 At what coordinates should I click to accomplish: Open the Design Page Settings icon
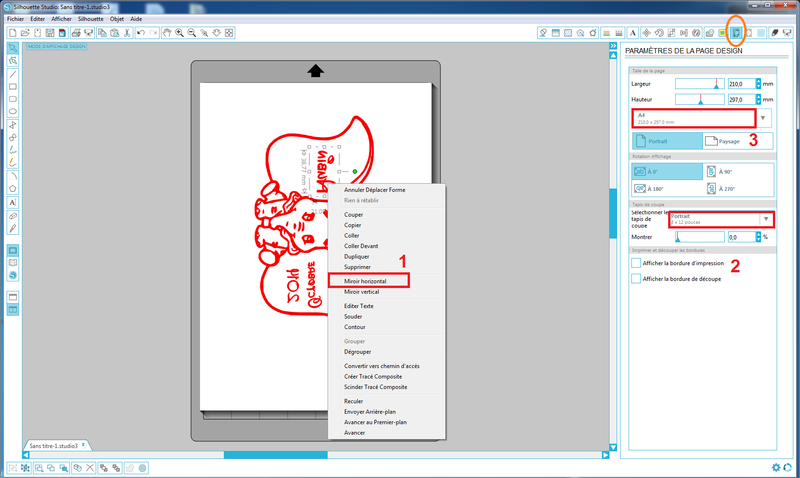tap(736, 33)
